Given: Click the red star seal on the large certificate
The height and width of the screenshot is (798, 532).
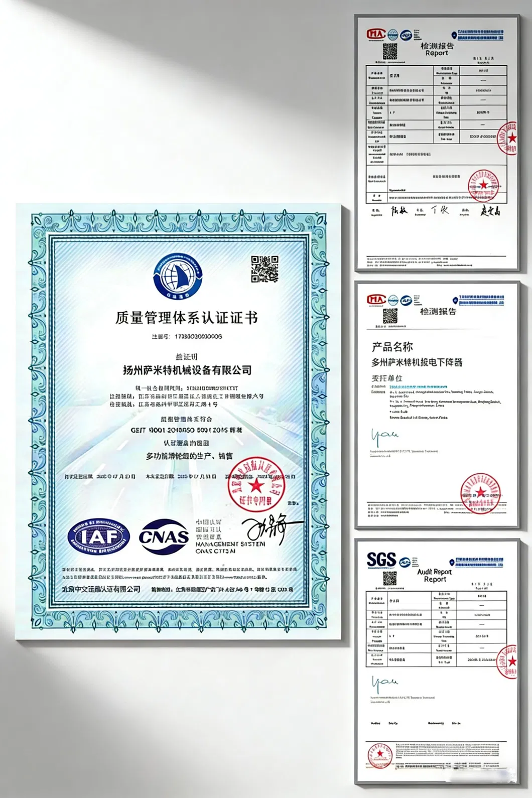Looking at the screenshot, I should click(x=256, y=485).
